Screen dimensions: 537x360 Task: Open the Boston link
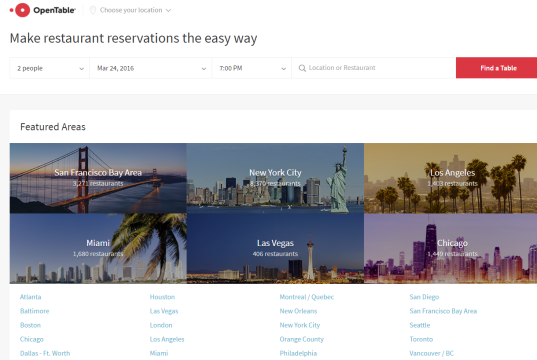[x=30, y=325]
